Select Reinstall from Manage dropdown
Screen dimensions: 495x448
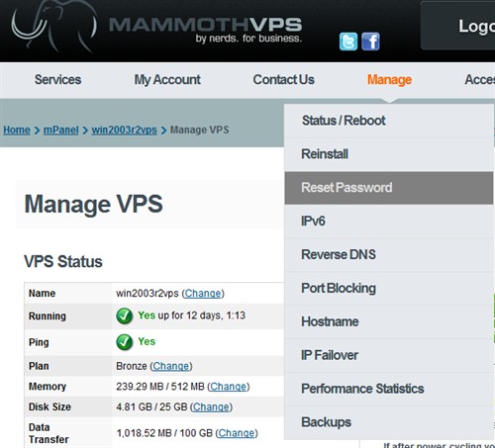point(389,154)
